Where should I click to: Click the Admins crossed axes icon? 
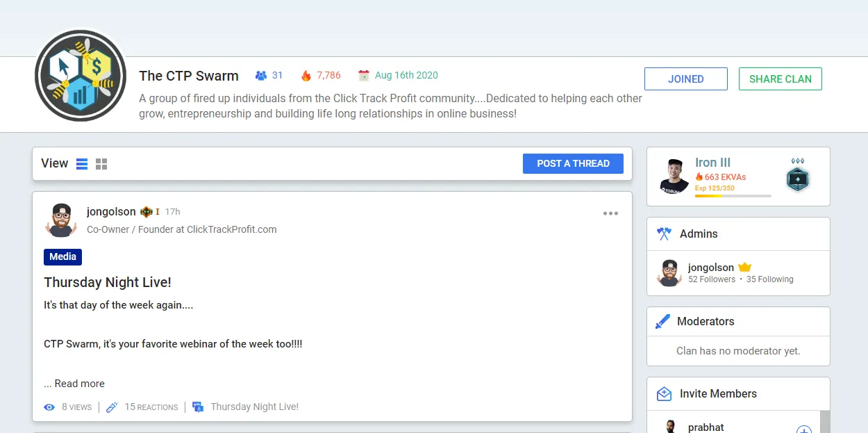(664, 234)
